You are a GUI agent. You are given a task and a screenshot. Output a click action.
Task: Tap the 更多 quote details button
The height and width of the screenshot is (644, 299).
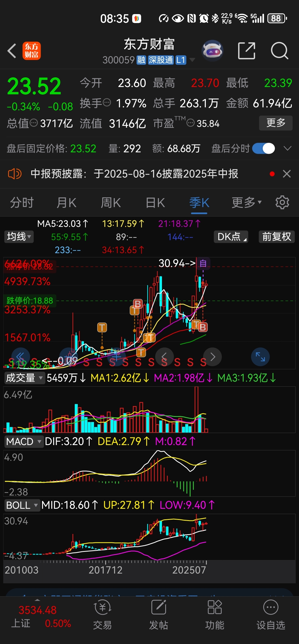tap(276, 123)
